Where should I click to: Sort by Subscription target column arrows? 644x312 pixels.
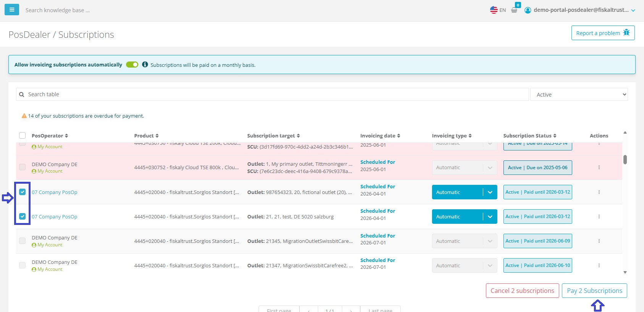(298, 136)
